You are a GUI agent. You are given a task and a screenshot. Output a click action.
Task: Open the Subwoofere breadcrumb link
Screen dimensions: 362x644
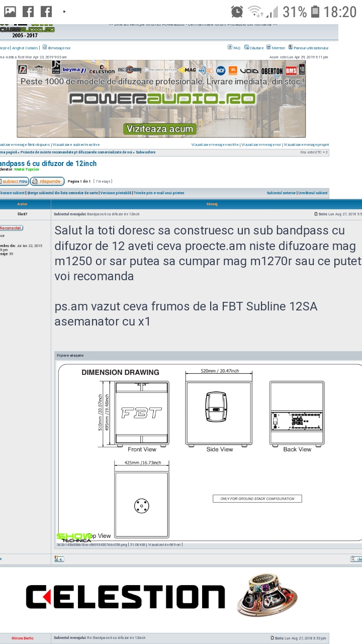click(x=145, y=152)
